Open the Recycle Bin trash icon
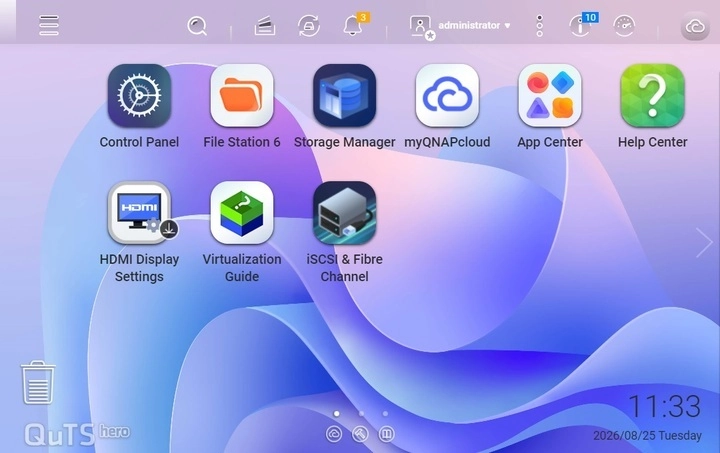The height and width of the screenshot is (453, 720). pos(38,382)
